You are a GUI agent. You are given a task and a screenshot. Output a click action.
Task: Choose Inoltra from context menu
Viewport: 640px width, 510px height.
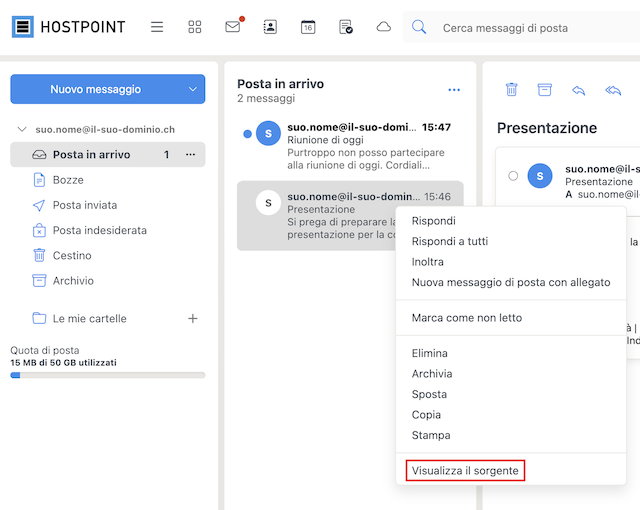(x=427, y=262)
